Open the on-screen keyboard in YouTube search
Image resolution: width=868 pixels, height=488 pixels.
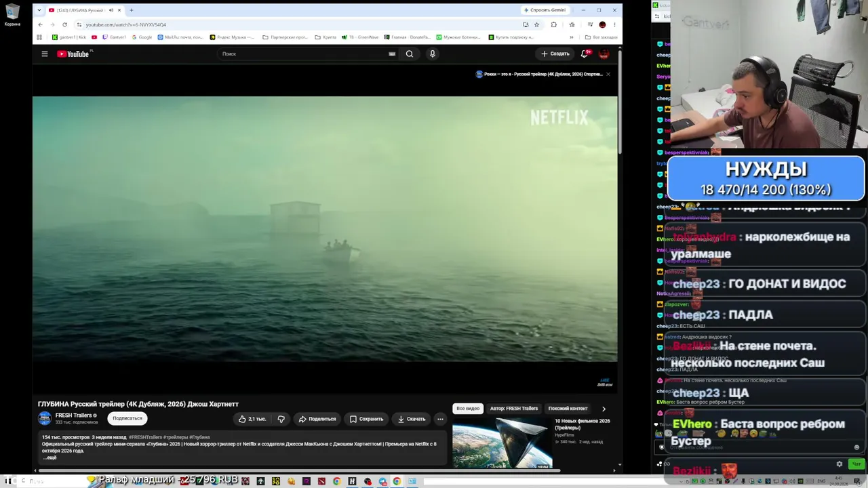click(x=392, y=54)
